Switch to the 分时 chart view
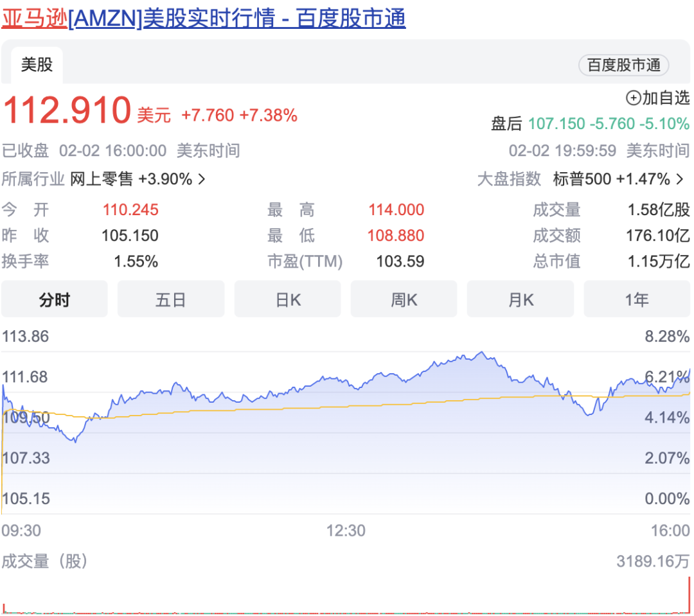Viewport: 694px width, 616px height. pos(55,299)
